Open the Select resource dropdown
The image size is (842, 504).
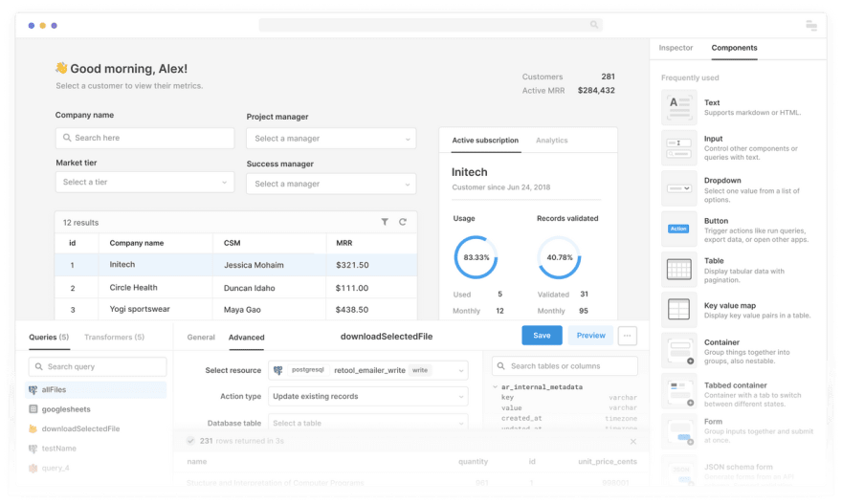coord(367,370)
